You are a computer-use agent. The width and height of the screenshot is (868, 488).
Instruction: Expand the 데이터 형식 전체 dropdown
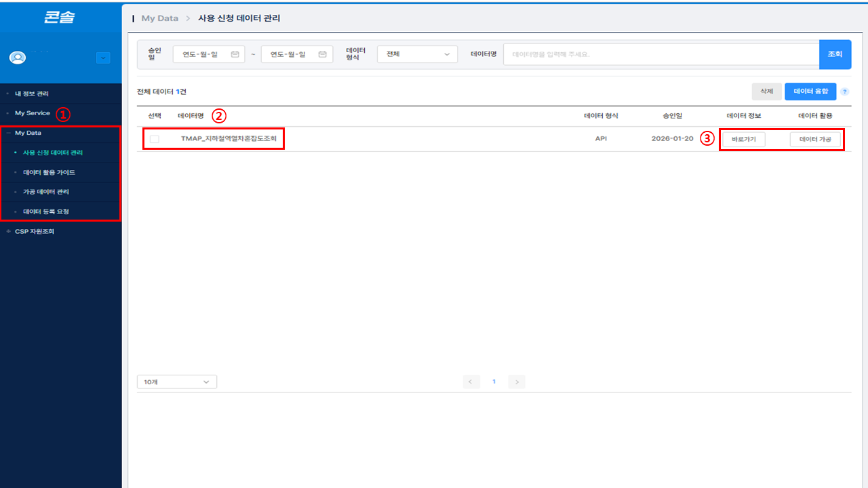pyautogui.click(x=417, y=54)
